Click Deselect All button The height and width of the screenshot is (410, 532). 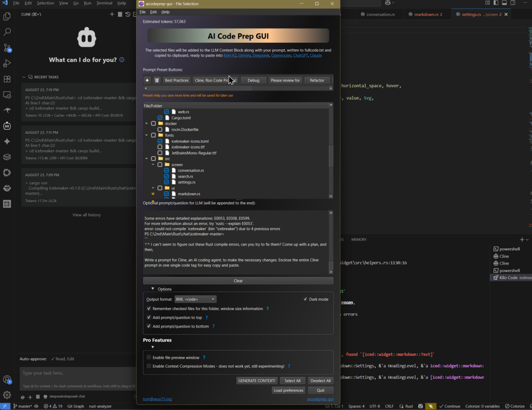pyautogui.click(x=320, y=381)
